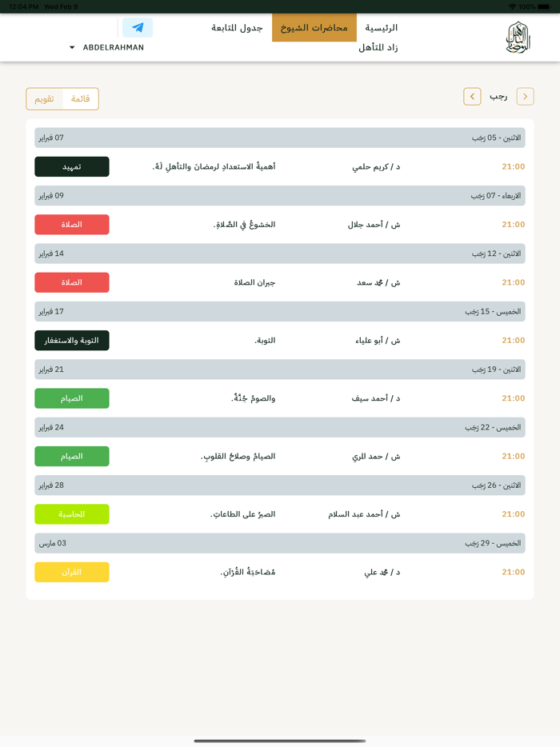The width and height of the screenshot is (560, 747).
Task: Switch to تقويم calendar view
Action: click(44, 98)
